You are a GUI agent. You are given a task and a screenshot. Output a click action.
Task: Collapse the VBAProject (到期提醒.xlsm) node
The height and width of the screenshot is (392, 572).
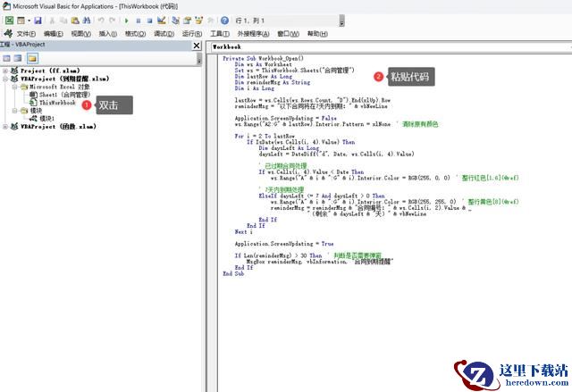pyautogui.click(x=5, y=79)
